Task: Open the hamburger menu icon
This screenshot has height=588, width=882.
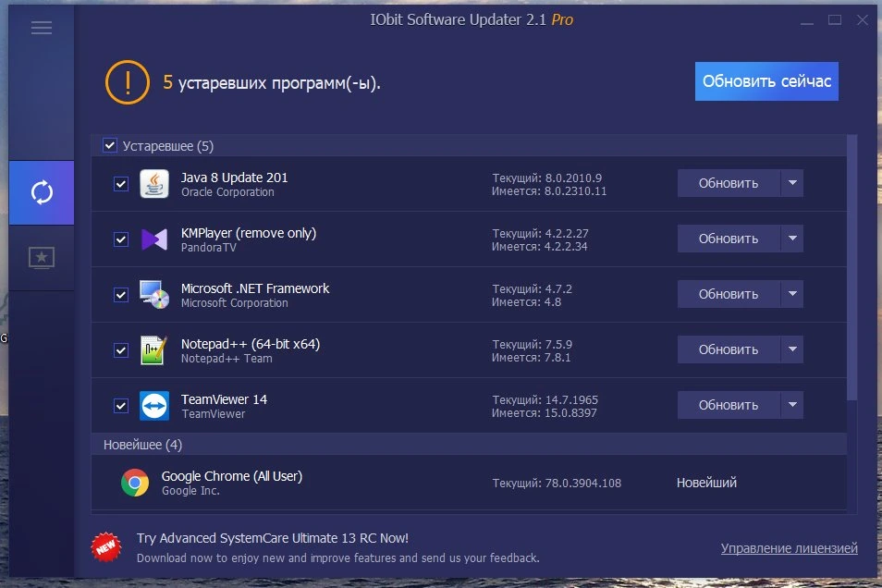Action: 42,28
